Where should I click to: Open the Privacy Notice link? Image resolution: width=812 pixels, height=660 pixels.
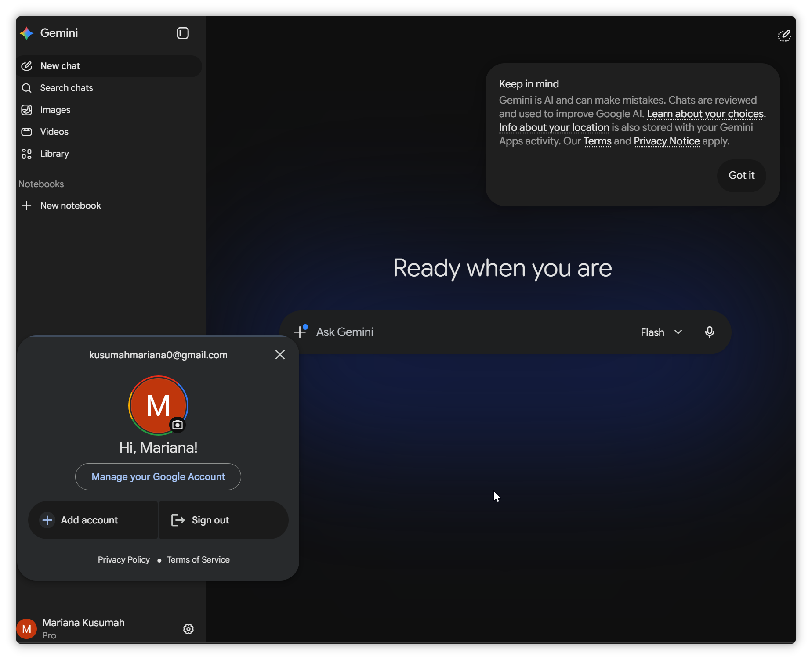(x=667, y=141)
